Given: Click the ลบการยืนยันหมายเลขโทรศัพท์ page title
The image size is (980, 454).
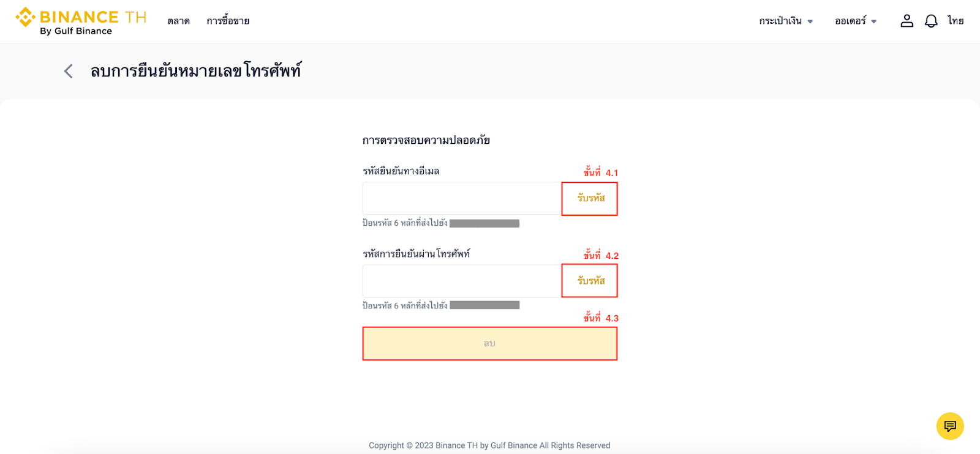Looking at the screenshot, I should coord(196,71).
